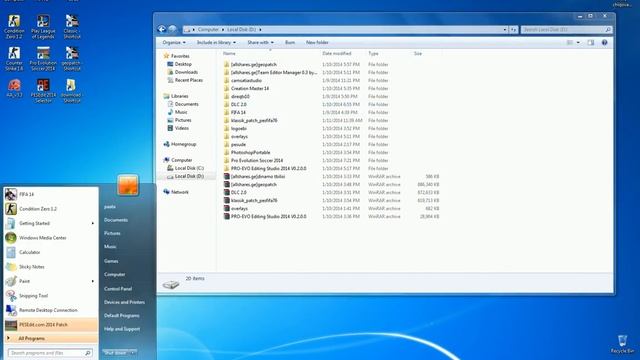Click Burn in Explorer toolbar
Image resolution: width=640 pixels, height=360 pixels.
coord(290,42)
